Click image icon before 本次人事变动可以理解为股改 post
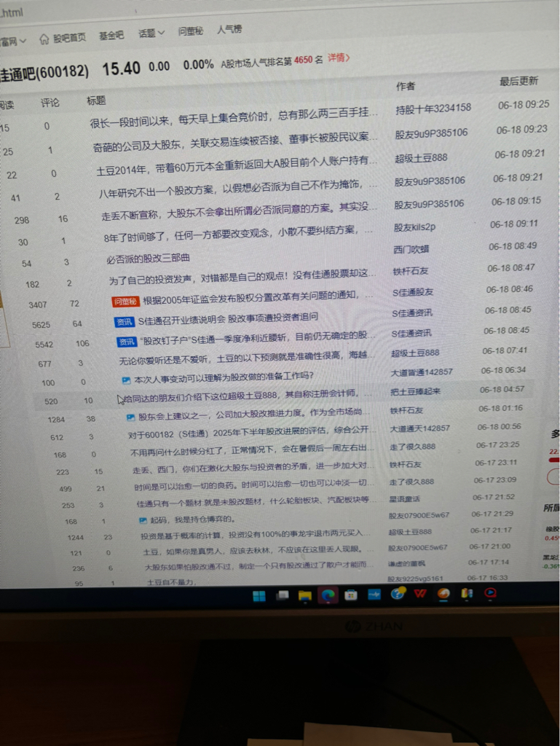The height and width of the screenshot is (746, 560). pos(126,380)
